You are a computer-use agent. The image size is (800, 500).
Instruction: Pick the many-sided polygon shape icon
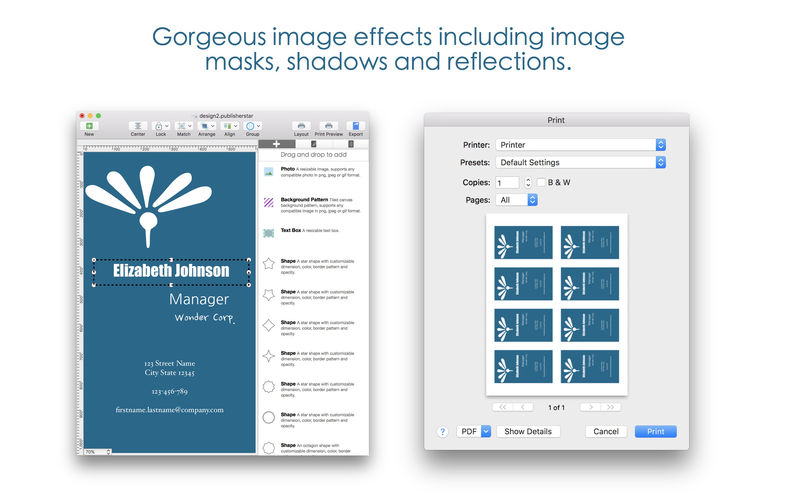(268, 387)
